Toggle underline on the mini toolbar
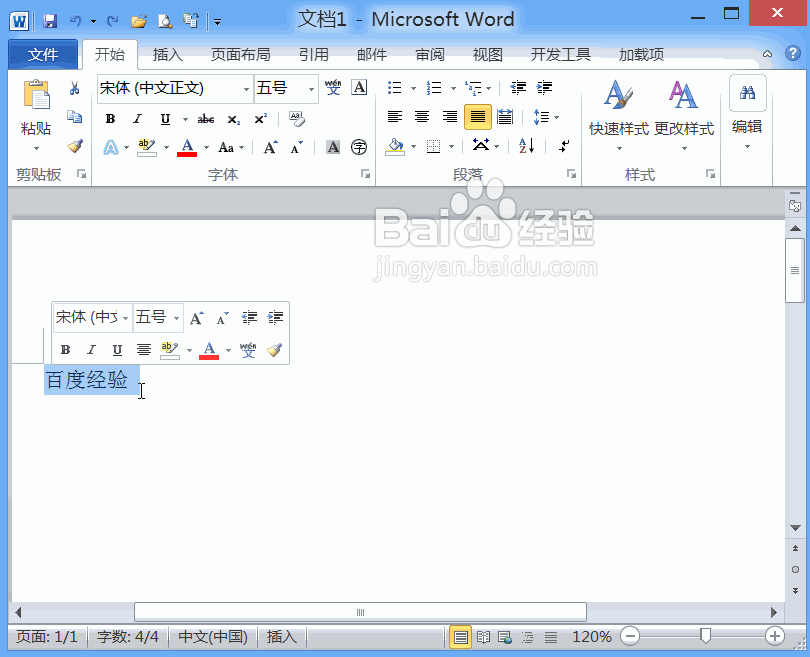This screenshot has width=810, height=657. [x=117, y=349]
